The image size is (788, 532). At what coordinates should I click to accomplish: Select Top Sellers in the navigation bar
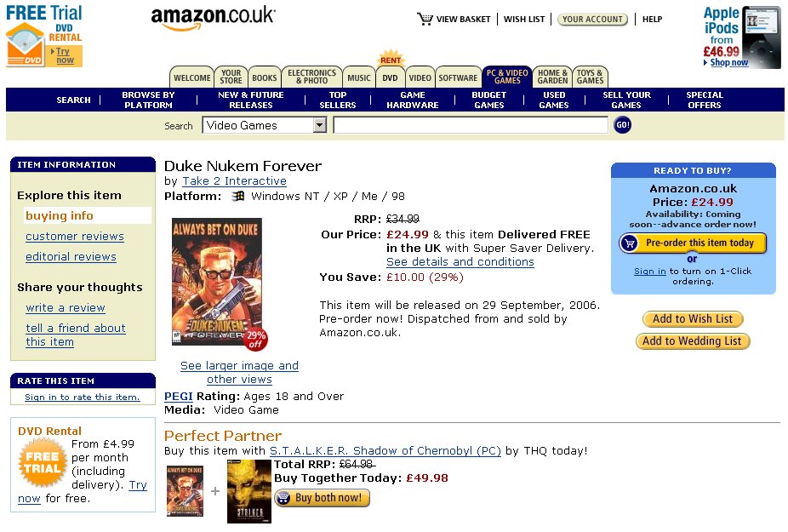(x=337, y=100)
